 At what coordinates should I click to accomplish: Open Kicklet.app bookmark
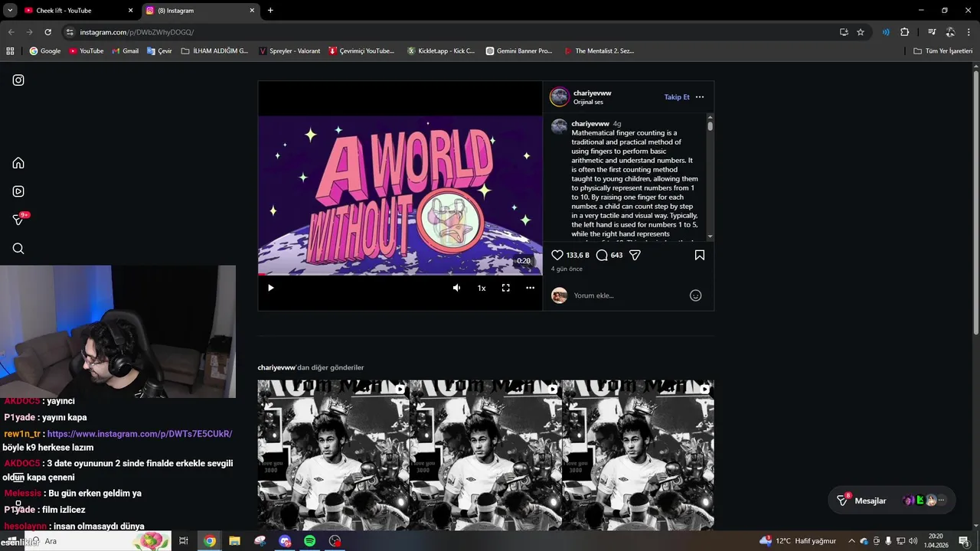440,51
